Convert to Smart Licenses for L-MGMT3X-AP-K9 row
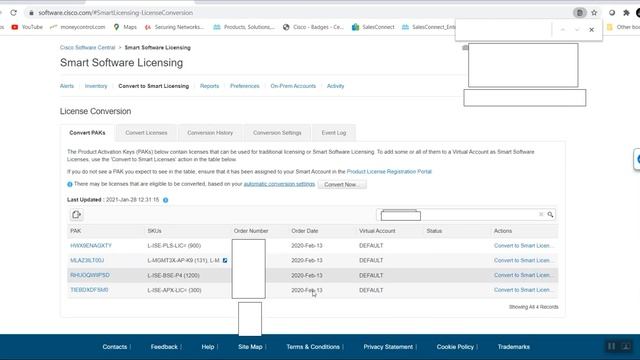The height and width of the screenshot is (360, 640). click(x=524, y=260)
